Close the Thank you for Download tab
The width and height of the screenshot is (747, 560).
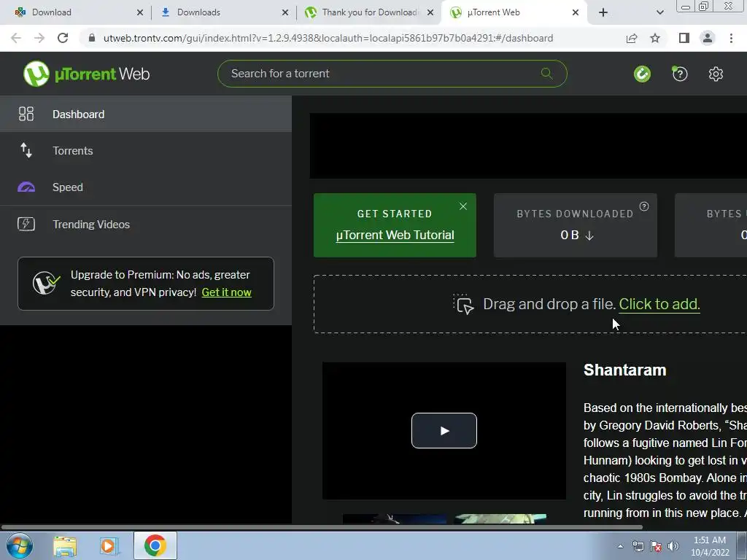[x=430, y=12]
